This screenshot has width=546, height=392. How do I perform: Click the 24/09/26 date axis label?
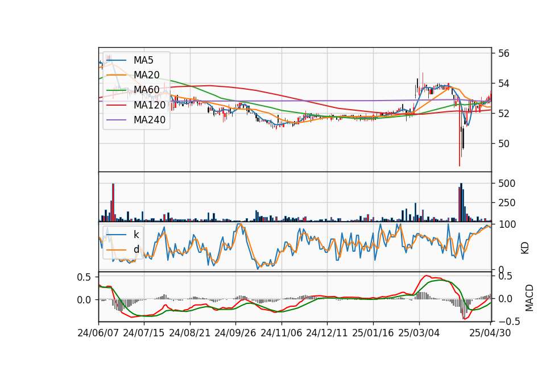click(235, 333)
